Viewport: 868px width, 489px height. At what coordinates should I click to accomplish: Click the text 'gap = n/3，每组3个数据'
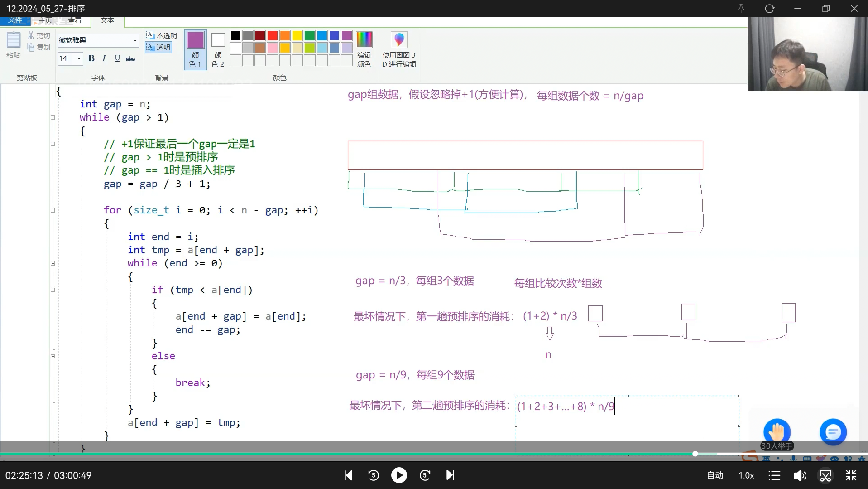coord(414,281)
